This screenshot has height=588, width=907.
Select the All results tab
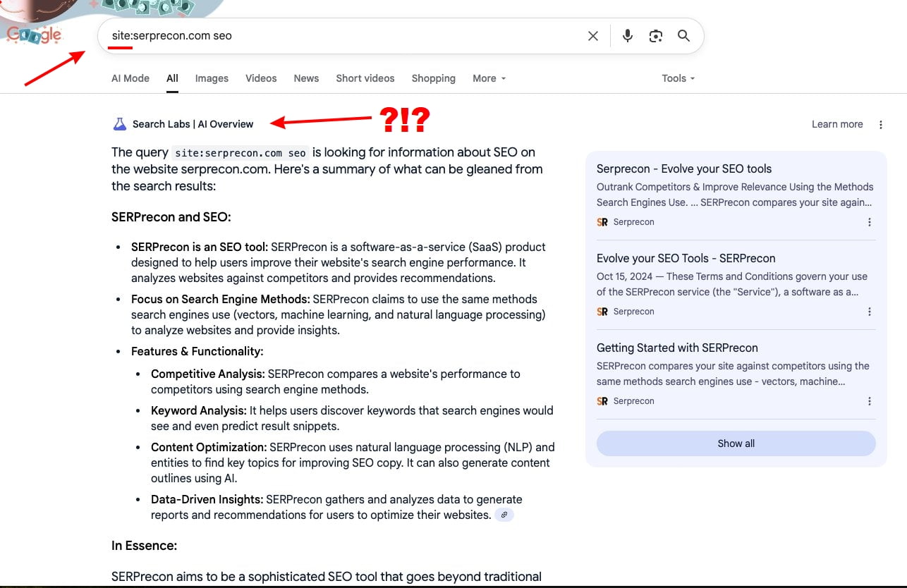(172, 78)
